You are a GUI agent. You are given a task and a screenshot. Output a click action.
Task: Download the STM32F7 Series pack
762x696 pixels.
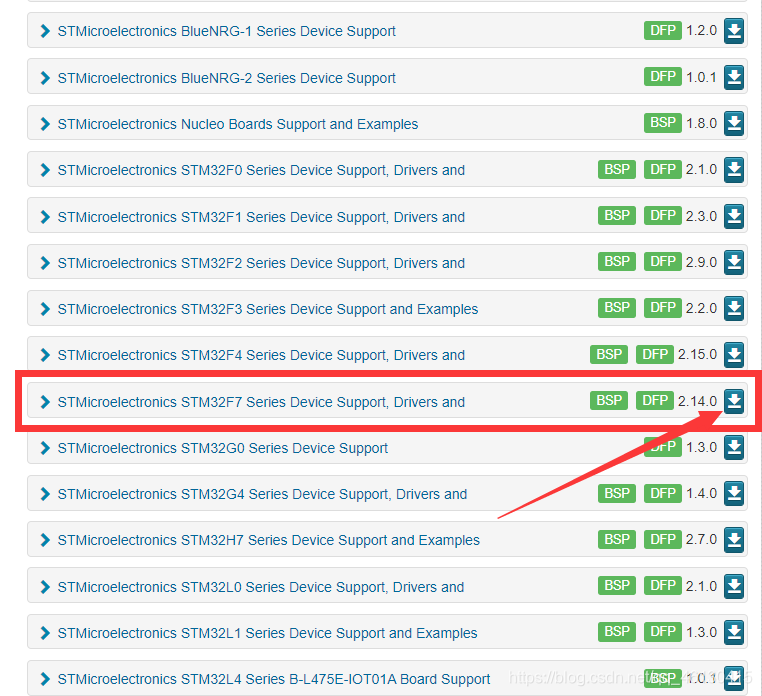click(734, 401)
